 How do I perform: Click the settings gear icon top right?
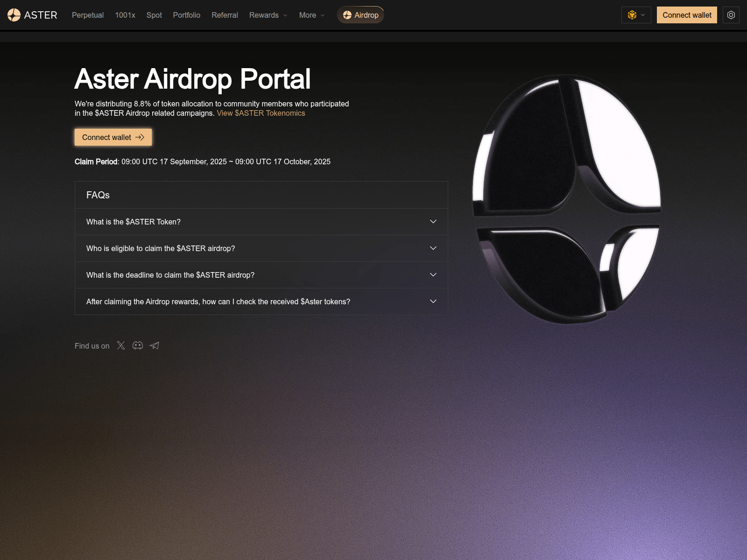pyautogui.click(x=731, y=15)
